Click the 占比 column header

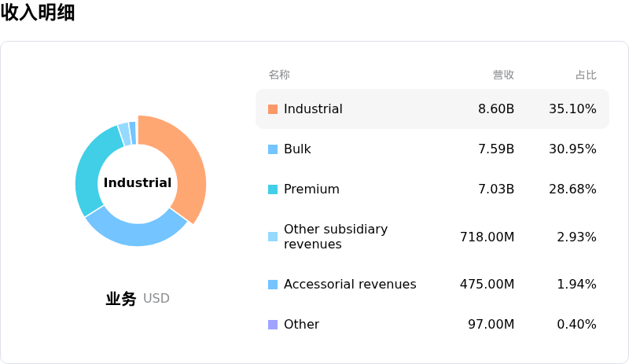[x=586, y=75]
